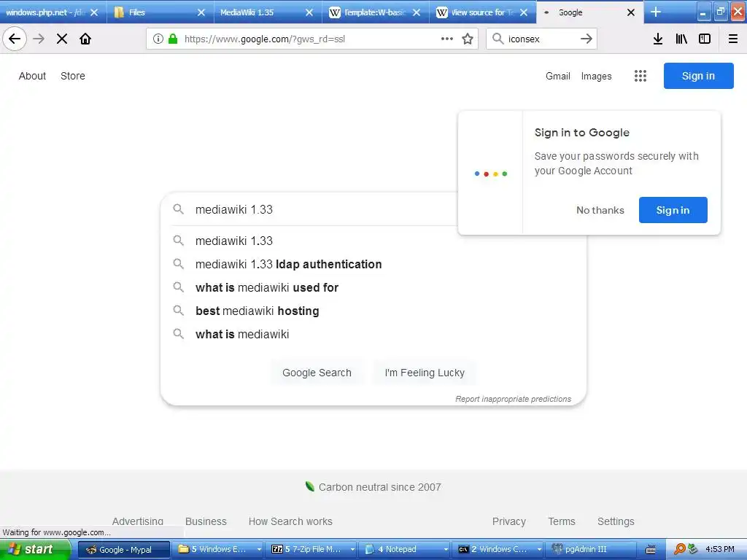Viewport: 747px width, 560px height.
Task: Open page actions three-dot menu
Action: point(447,39)
